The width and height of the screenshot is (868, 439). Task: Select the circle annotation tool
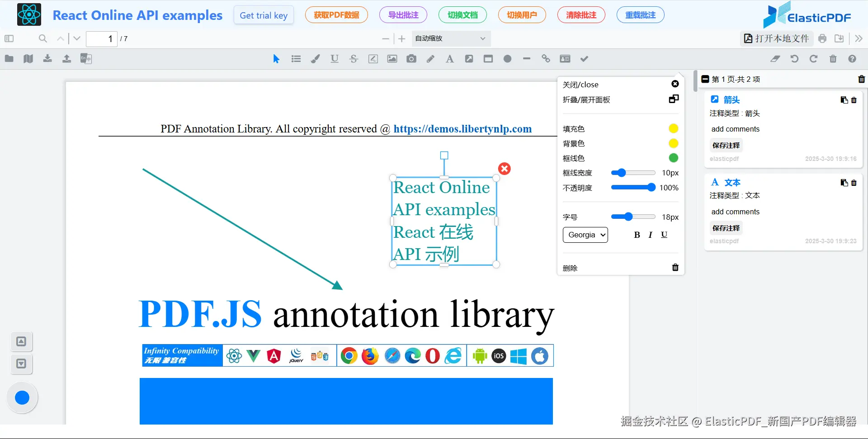coord(508,59)
